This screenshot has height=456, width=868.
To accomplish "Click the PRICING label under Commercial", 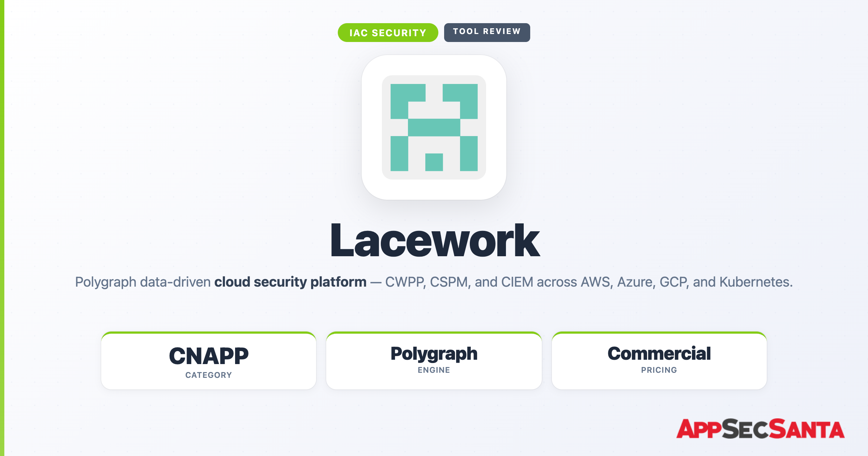I will pyautogui.click(x=659, y=370).
